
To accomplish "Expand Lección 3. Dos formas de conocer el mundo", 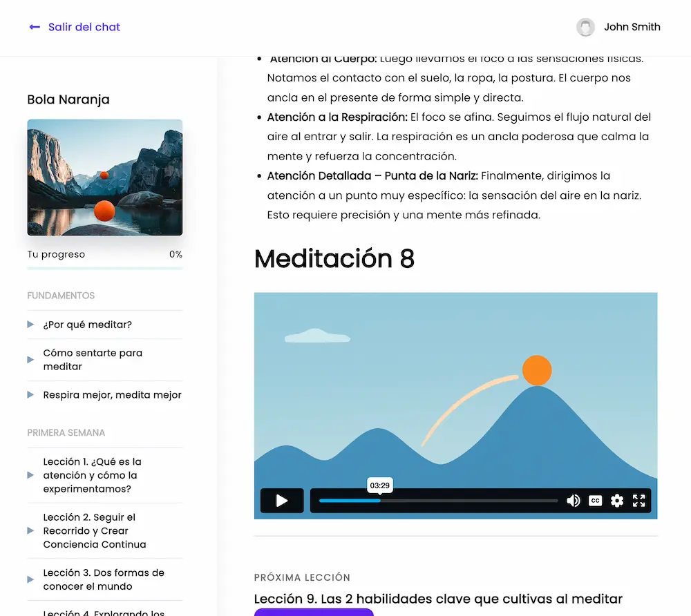I will coord(104,579).
